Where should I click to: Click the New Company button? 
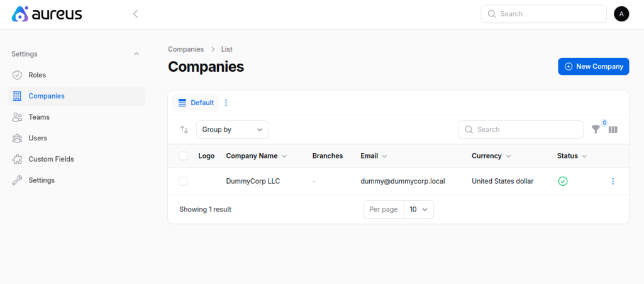594,67
